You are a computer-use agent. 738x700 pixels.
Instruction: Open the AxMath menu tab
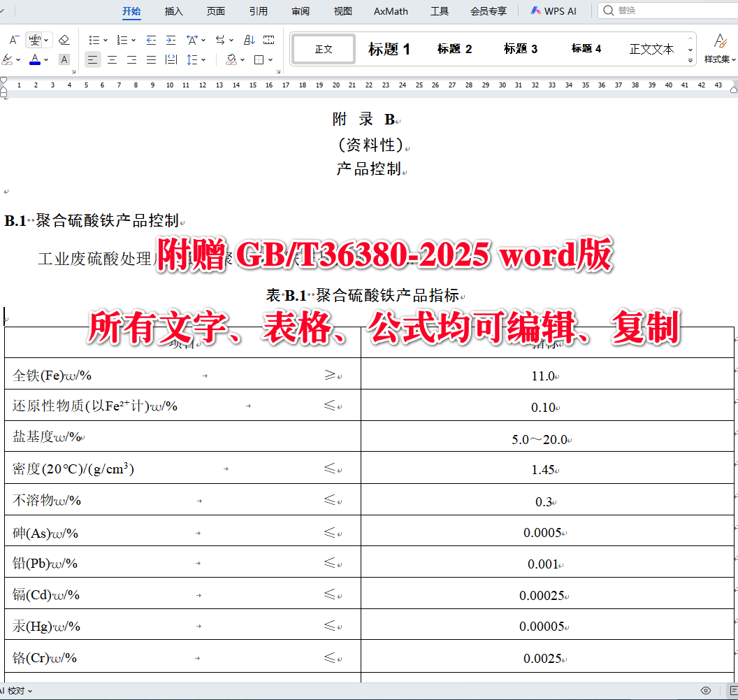point(390,10)
